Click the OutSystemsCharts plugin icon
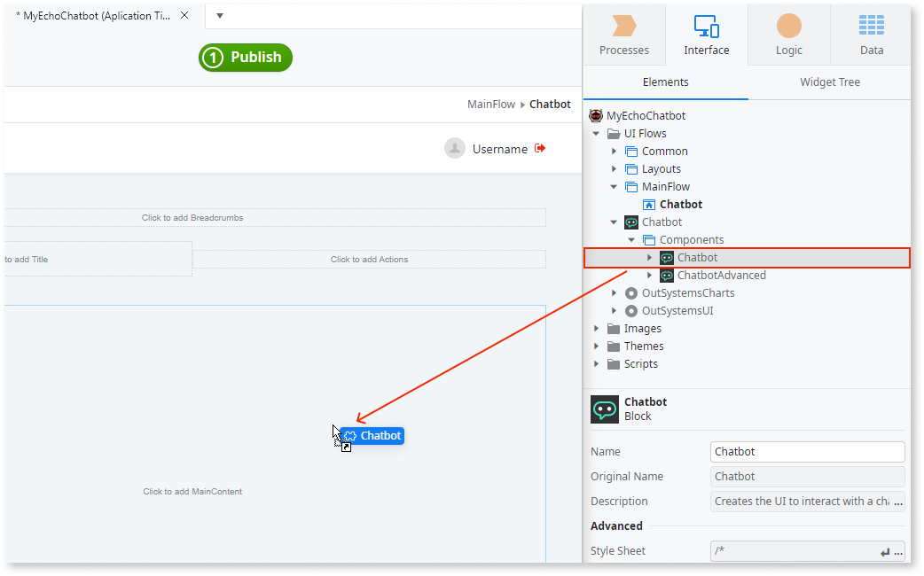924x576 pixels. (x=630, y=292)
